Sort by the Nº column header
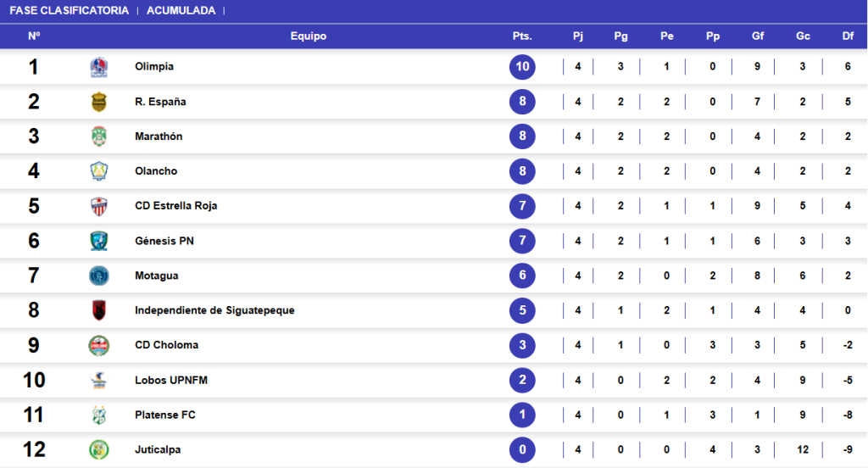868x468 pixels. pos(34,36)
